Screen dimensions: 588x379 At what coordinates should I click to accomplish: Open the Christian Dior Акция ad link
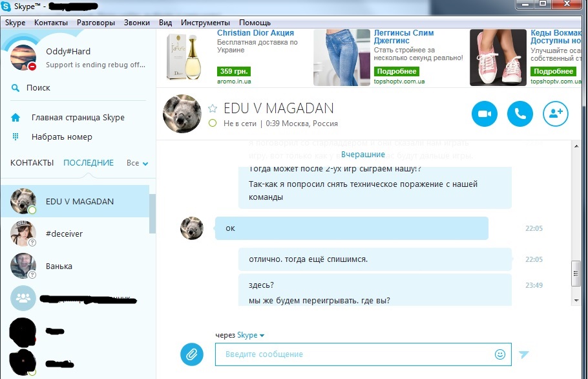[x=255, y=33]
